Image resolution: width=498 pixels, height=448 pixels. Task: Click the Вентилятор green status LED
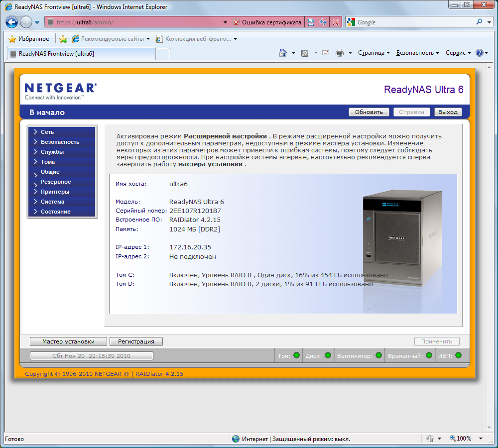point(378,355)
